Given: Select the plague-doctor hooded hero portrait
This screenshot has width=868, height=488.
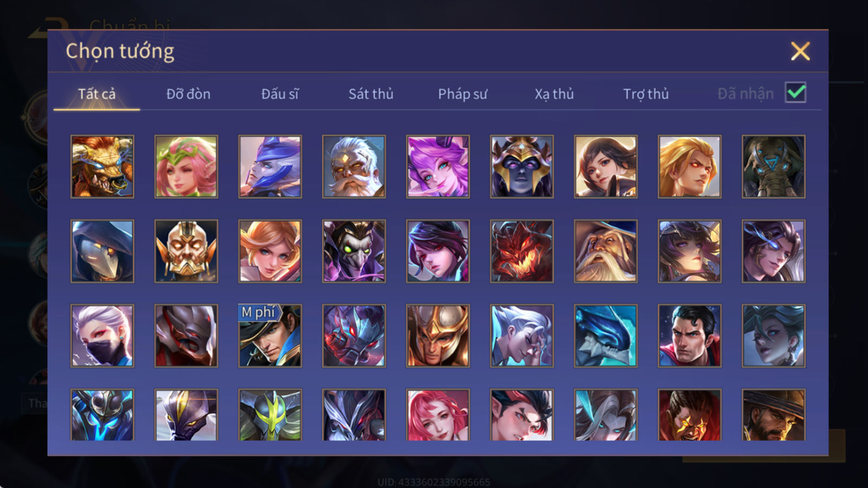Looking at the screenshot, I should [x=102, y=251].
